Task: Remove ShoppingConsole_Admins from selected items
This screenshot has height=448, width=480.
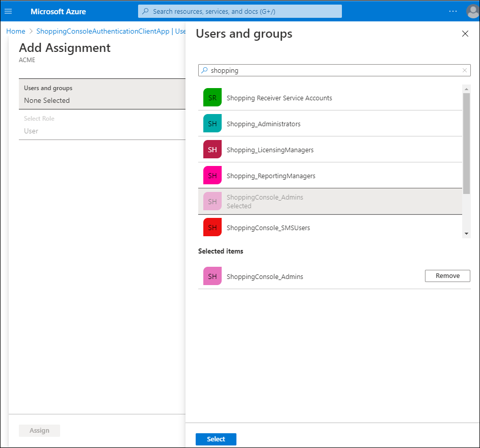Action: (447, 276)
